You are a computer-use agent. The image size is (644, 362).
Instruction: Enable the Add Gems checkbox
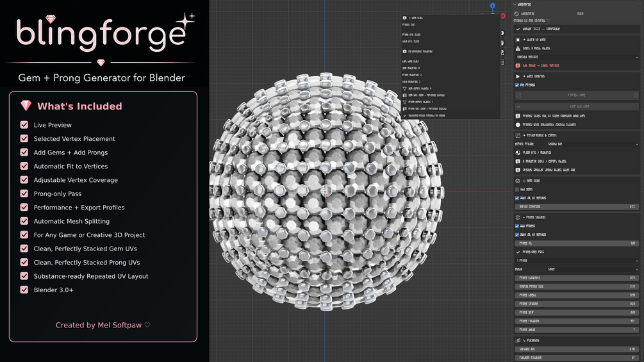[x=517, y=189]
